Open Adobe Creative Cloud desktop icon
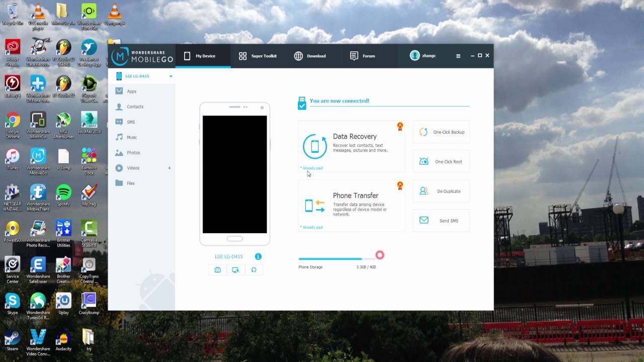 click(13, 53)
